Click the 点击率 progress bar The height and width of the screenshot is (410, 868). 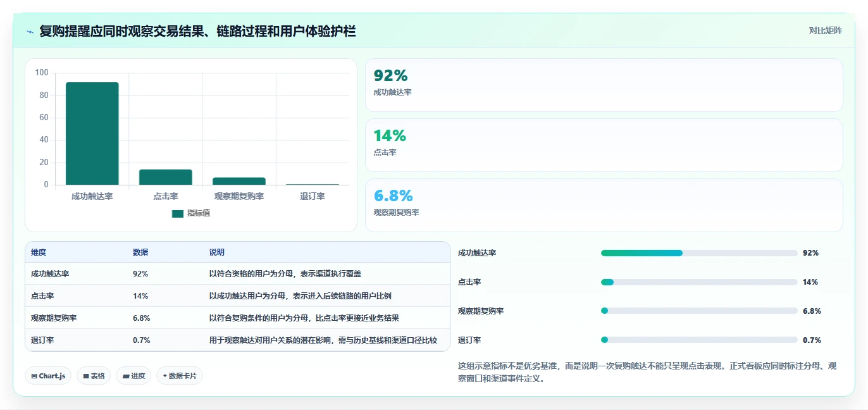point(699,282)
